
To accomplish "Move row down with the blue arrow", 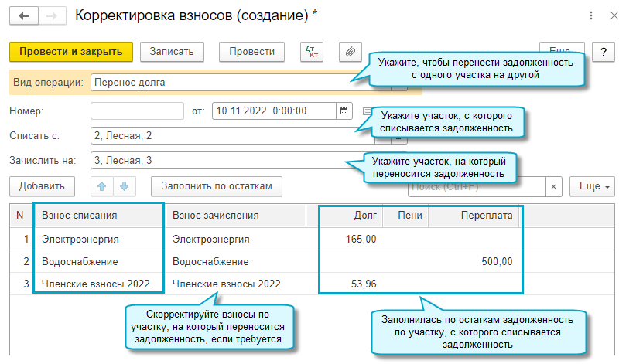I will coord(125,186).
